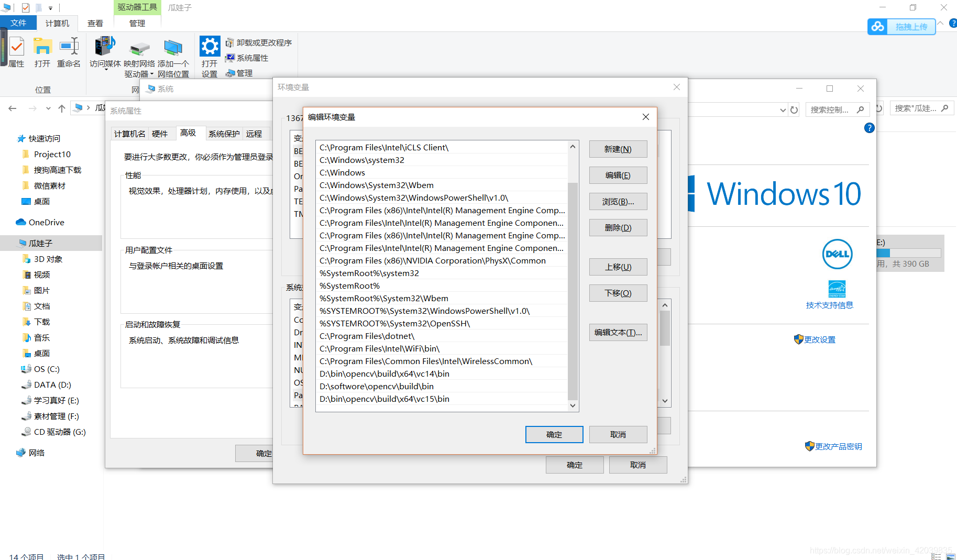Open Downloads folder in sidebar
Screen dimensions: 957x560
tap(37, 322)
